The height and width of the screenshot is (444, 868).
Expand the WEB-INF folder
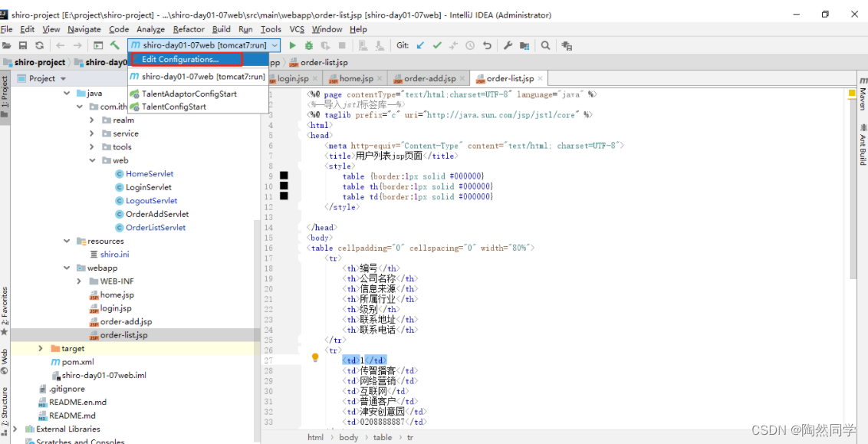(80, 281)
